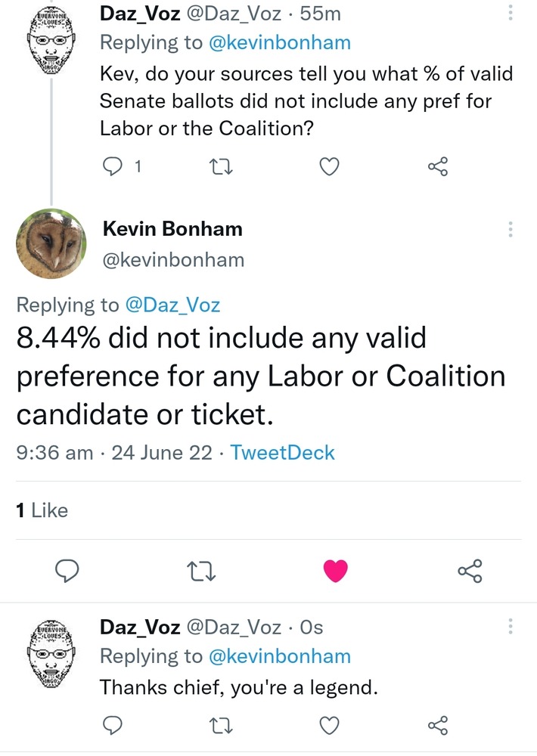The height and width of the screenshot is (756, 537).
Task: Like Daz_Voz's top question tweet
Action: pyautogui.click(x=328, y=166)
